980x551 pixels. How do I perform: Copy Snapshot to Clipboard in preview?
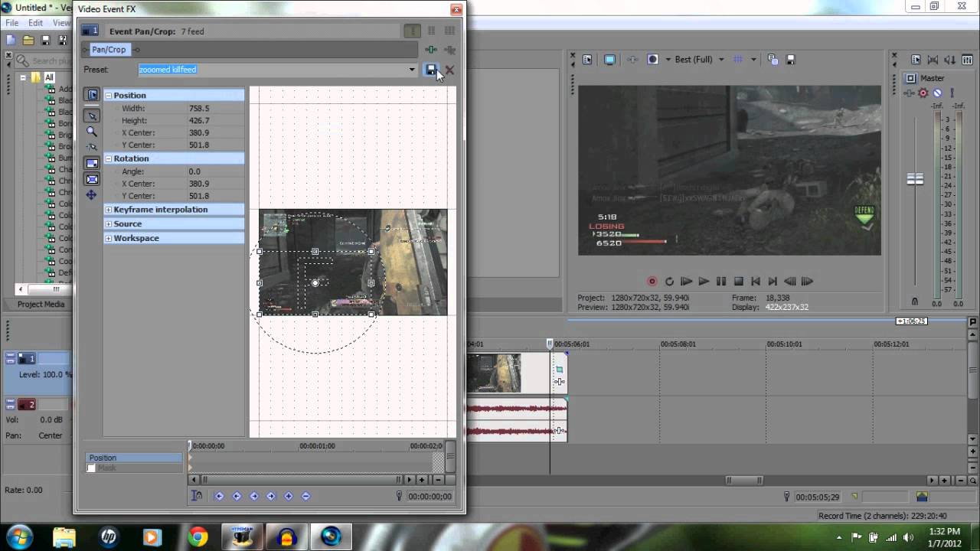pyautogui.click(x=773, y=59)
